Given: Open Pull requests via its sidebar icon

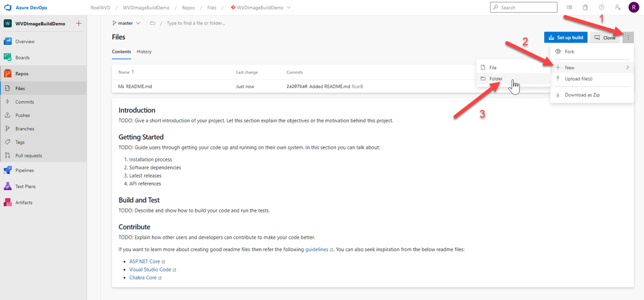Looking at the screenshot, I should tap(7, 156).
